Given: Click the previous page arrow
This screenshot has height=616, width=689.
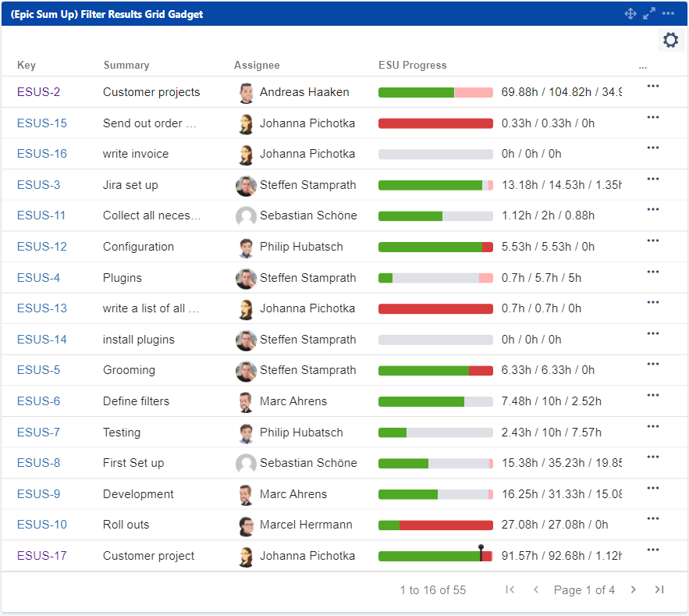Looking at the screenshot, I should point(536,589).
